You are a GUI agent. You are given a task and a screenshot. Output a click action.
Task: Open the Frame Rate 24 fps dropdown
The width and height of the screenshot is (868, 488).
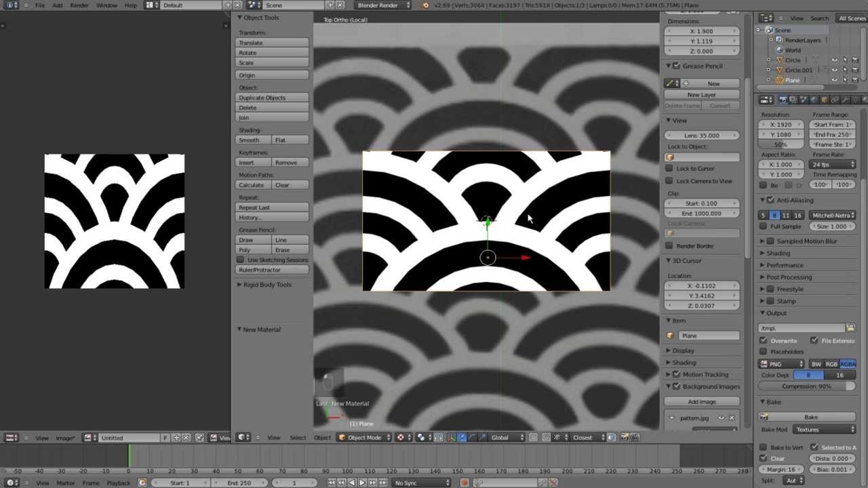click(833, 164)
